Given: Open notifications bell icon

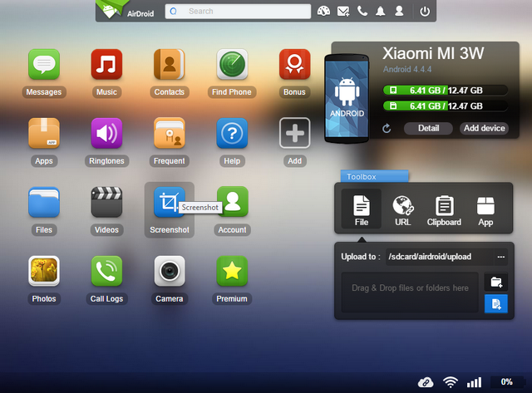Looking at the screenshot, I should pyautogui.click(x=381, y=11).
